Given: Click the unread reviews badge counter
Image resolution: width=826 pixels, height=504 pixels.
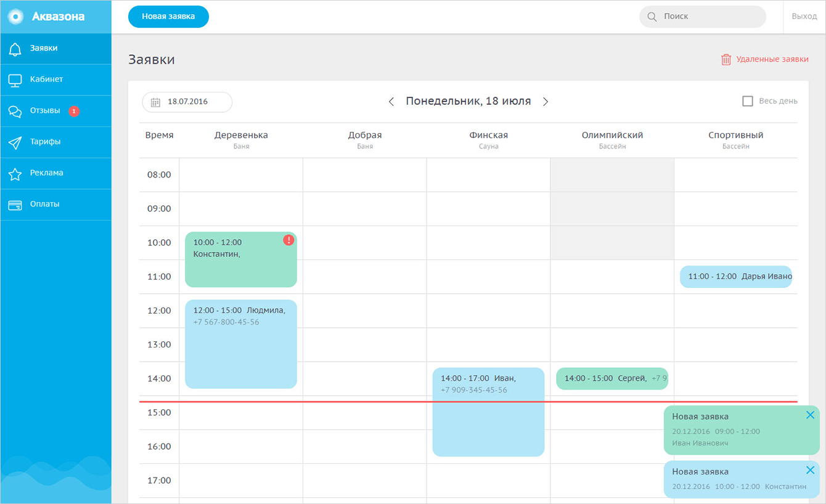Looking at the screenshot, I should pyautogui.click(x=74, y=111).
